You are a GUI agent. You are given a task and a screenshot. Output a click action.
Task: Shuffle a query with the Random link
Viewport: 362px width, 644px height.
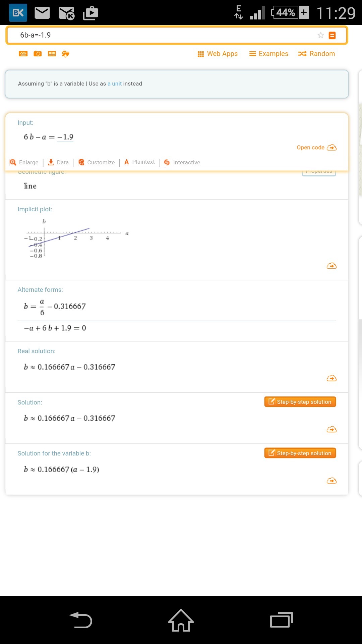316,54
